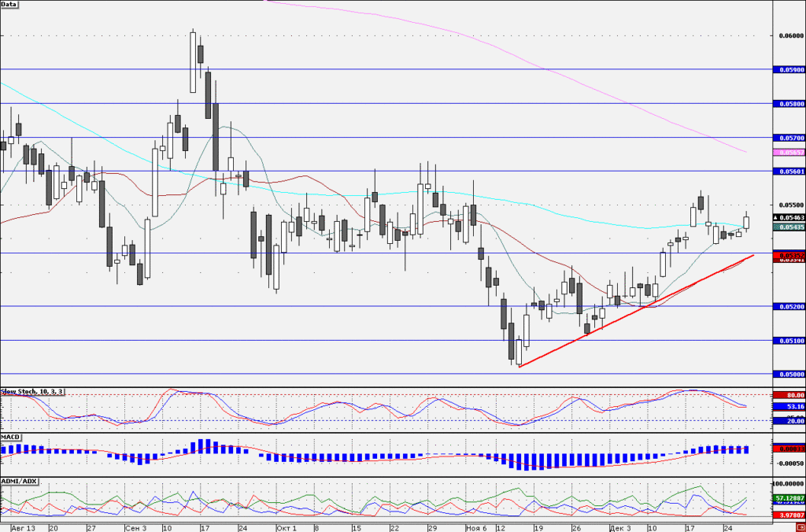Click the red scroll icon in bottom-right corner
Screen dimensions: 806x532
[802, 528]
